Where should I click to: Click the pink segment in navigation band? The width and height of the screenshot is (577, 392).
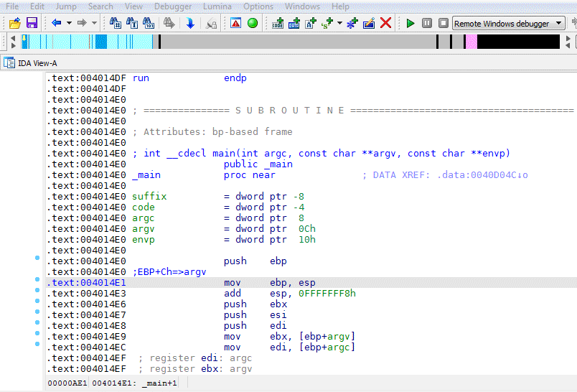click(x=472, y=42)
